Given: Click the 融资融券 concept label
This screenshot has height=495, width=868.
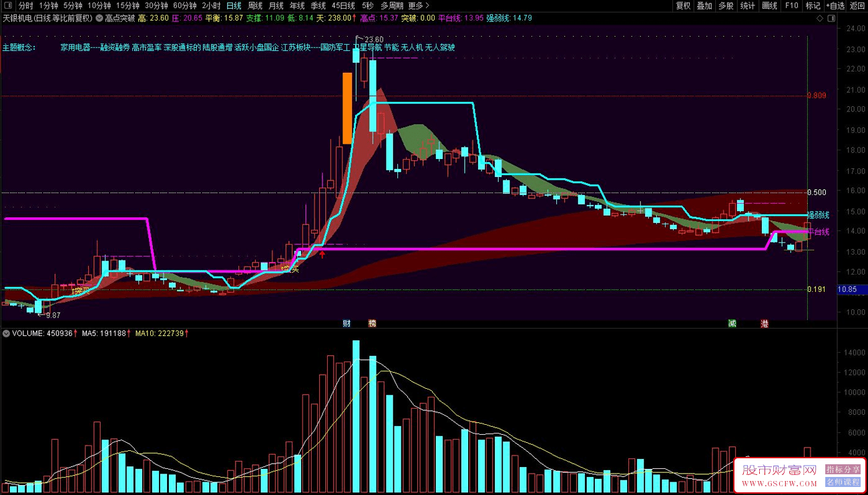Looking at the screenshot, I should coord(115,47).
